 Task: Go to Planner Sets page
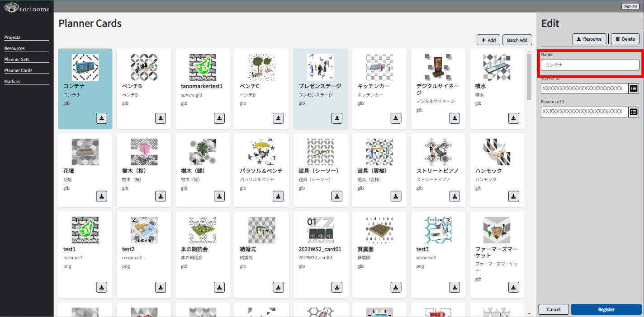click(17, 60)
